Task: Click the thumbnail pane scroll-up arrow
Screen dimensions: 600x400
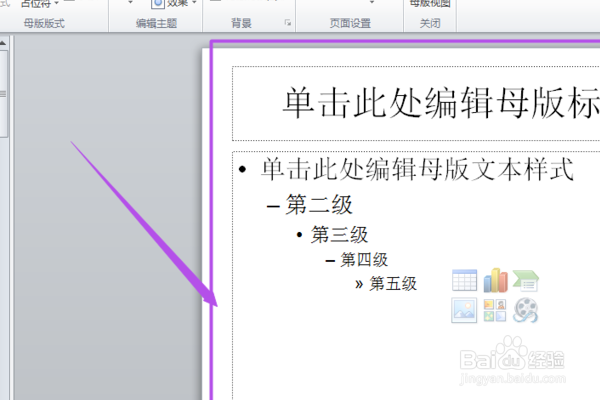Action: [x=3, y=42]
